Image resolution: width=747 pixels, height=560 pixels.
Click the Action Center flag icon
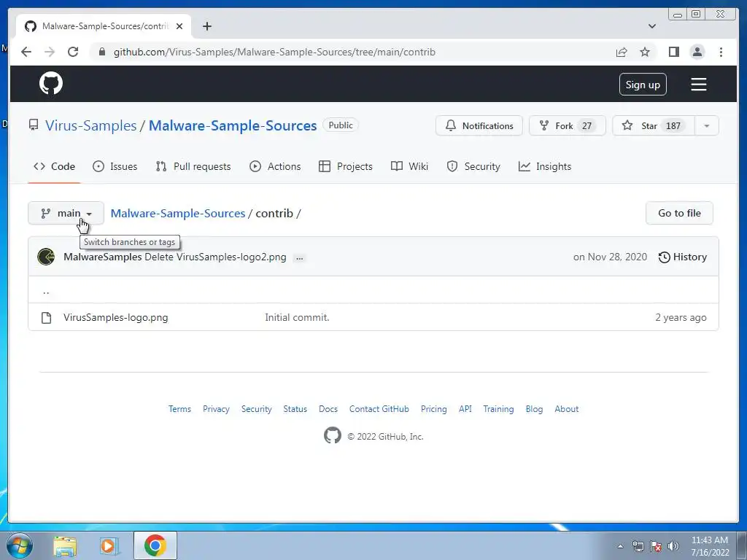(656, 546)
